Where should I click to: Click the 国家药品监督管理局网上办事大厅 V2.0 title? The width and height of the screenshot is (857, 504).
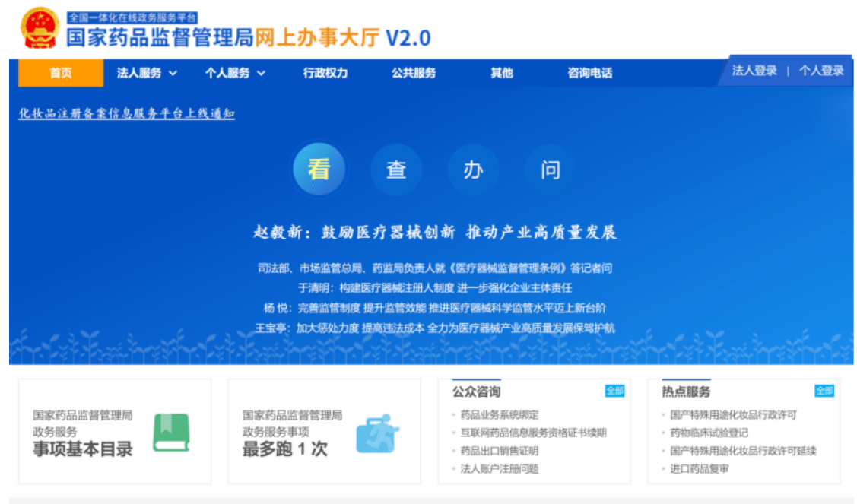click(249, 38)
